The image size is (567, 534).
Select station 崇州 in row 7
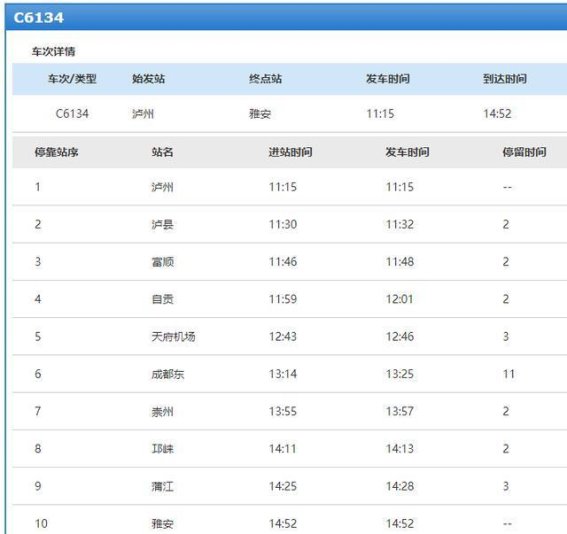pos(162,411)
